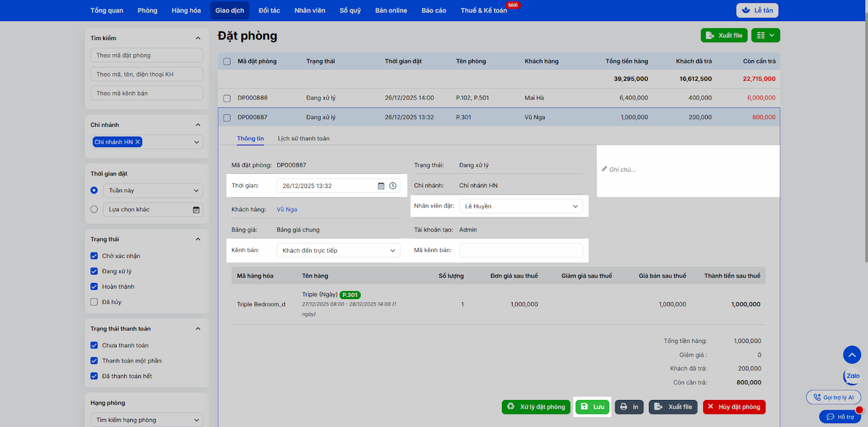This screenshot has width=868, height=427.
Task: Open the Nhân viên đặt dropdown
Action: [x=521, y=206]
